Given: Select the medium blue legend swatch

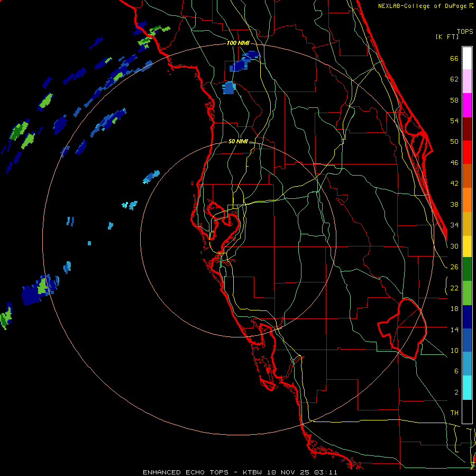Looking at the screenshot, I should [467, 340].
